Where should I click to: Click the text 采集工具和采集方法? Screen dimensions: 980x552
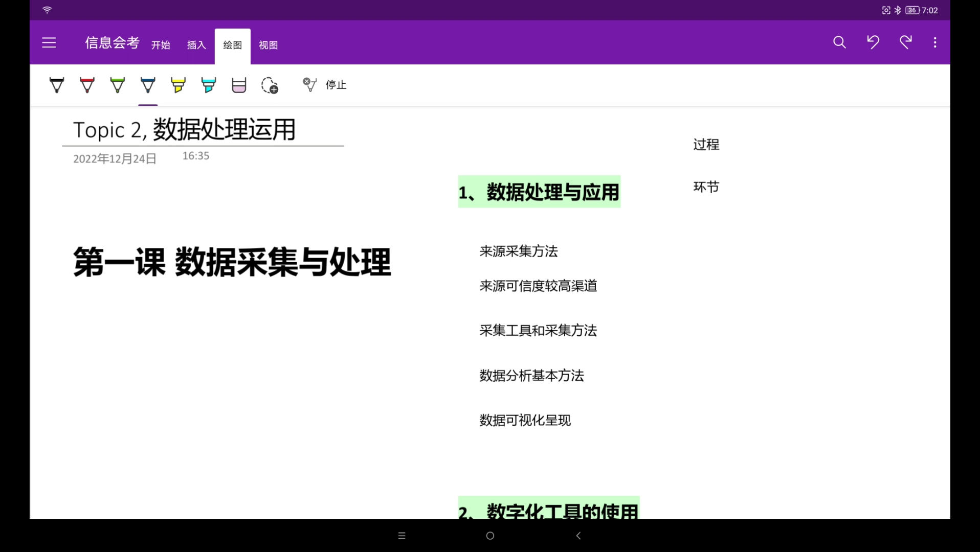point(538,331)
